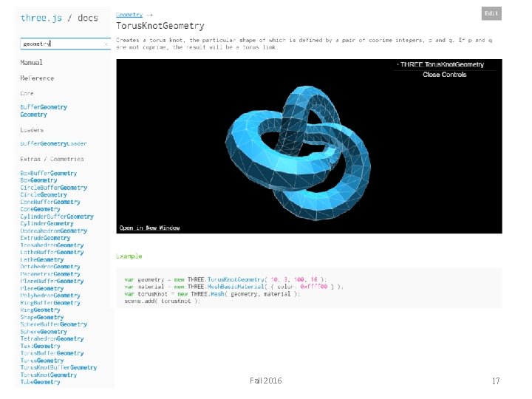532x399 pixels.
Task: Open LatheBufferGeometry docs page
Action: (52, 253)
